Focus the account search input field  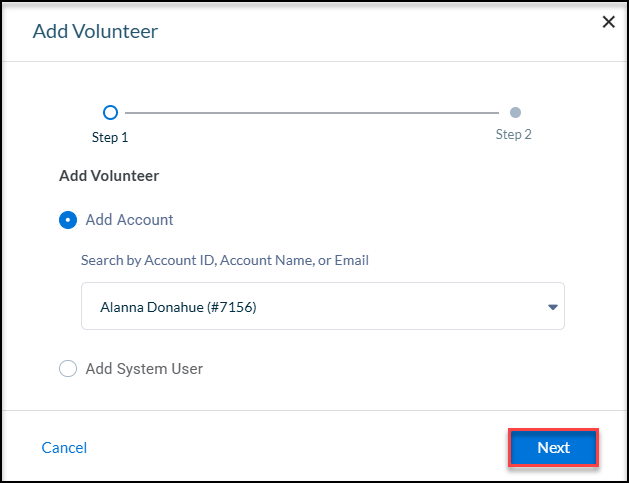pos(323,306)
